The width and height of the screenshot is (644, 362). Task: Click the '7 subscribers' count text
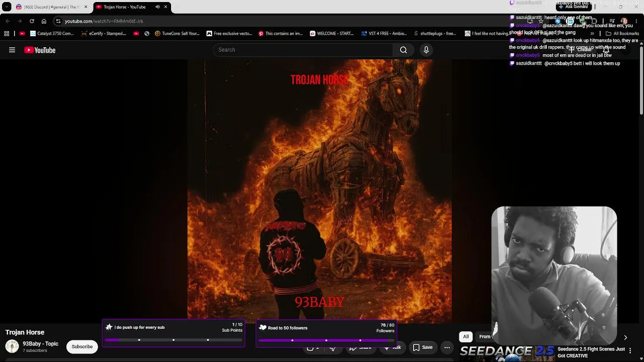[35, 351]
